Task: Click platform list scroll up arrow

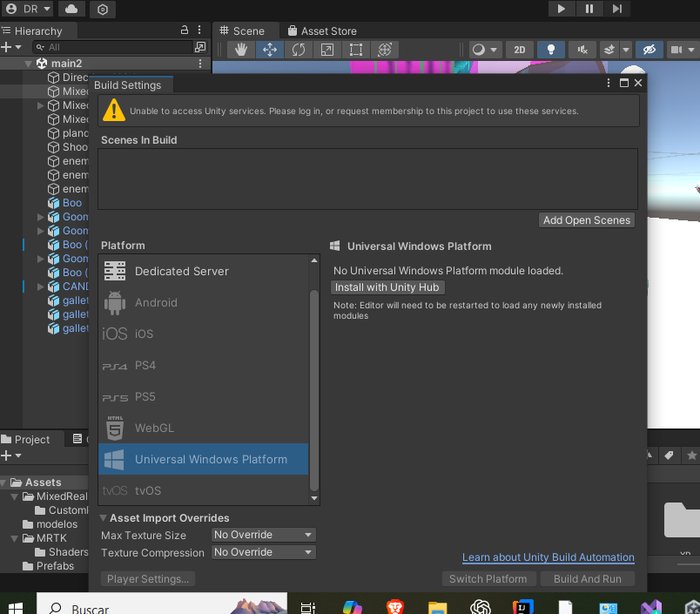Action: 314,260
